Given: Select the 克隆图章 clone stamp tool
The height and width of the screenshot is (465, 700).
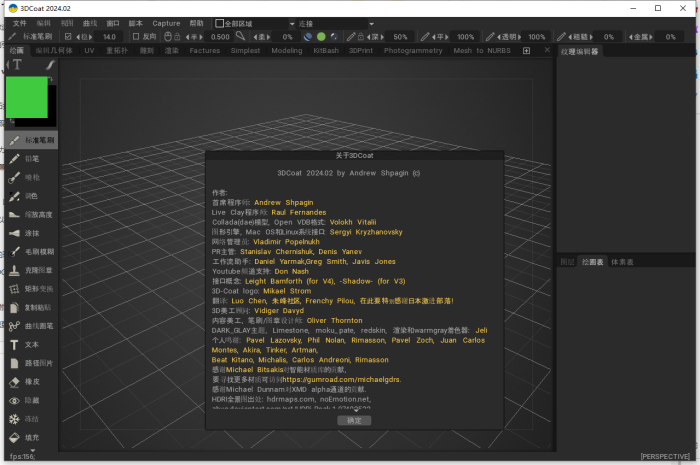Looking at the screenshot, I should point(32,270).
